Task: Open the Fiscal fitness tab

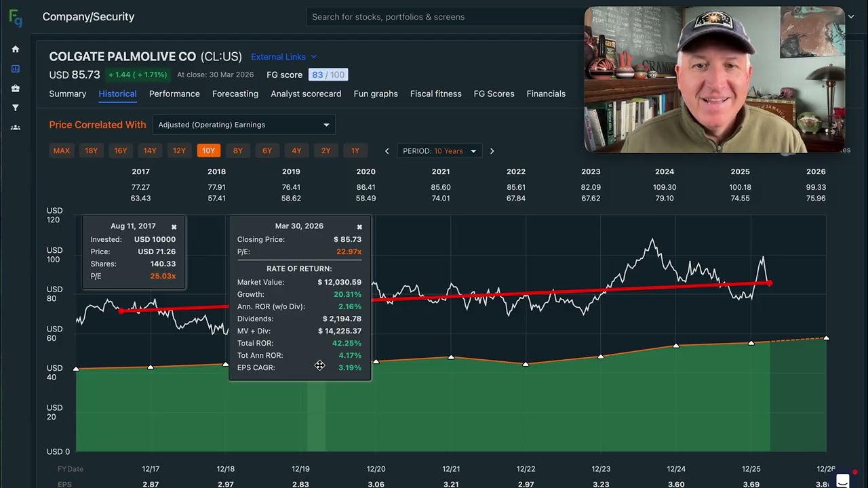Action: coord(436,94)
